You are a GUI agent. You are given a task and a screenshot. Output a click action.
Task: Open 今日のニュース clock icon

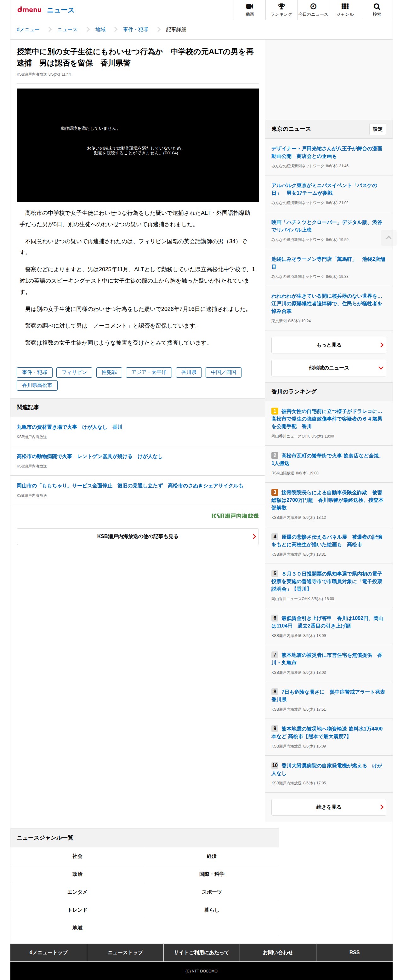313,10
